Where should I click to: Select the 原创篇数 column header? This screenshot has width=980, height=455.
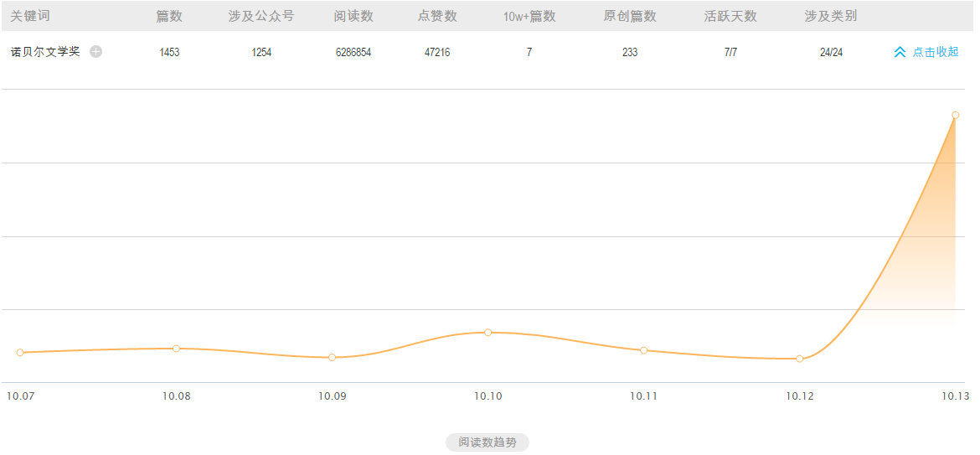[630, 16]
